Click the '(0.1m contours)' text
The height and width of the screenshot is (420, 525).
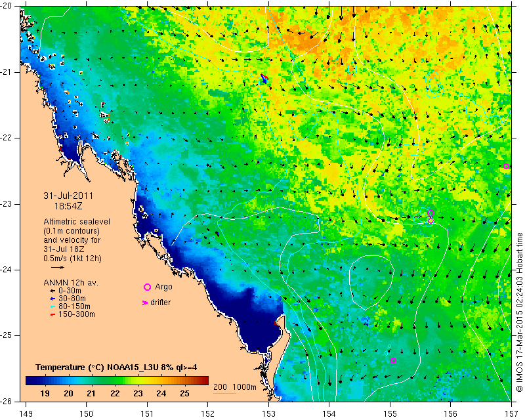pos(72,231)
